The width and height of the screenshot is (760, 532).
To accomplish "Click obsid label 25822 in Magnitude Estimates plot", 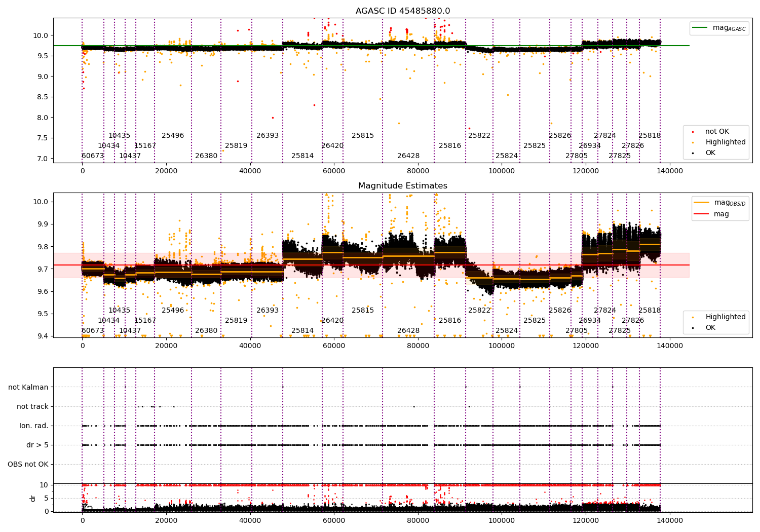I will point(479,311).
